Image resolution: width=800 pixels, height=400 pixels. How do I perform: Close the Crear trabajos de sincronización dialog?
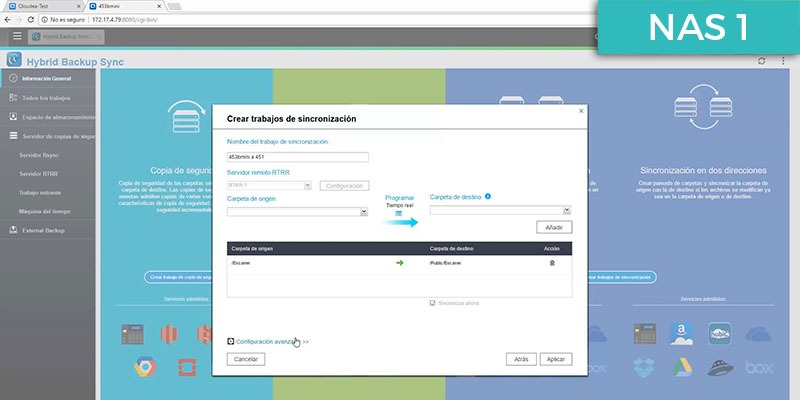point(581,111)
